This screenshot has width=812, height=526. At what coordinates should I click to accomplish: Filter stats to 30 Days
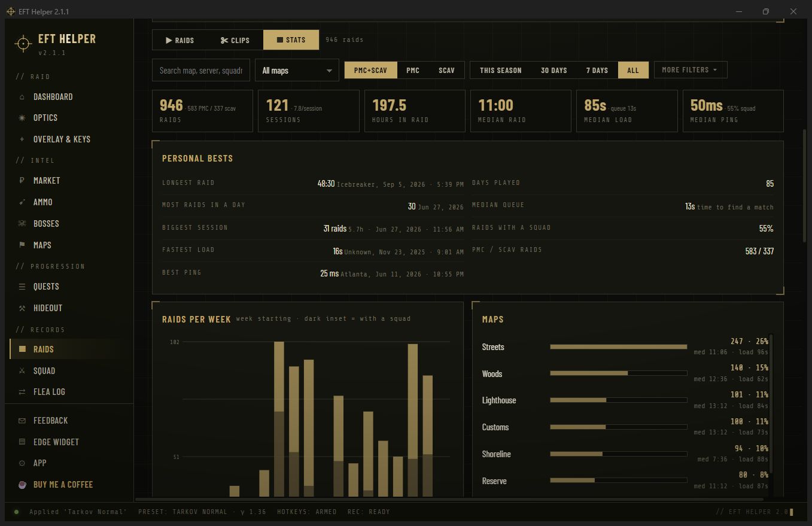(554, 70)
